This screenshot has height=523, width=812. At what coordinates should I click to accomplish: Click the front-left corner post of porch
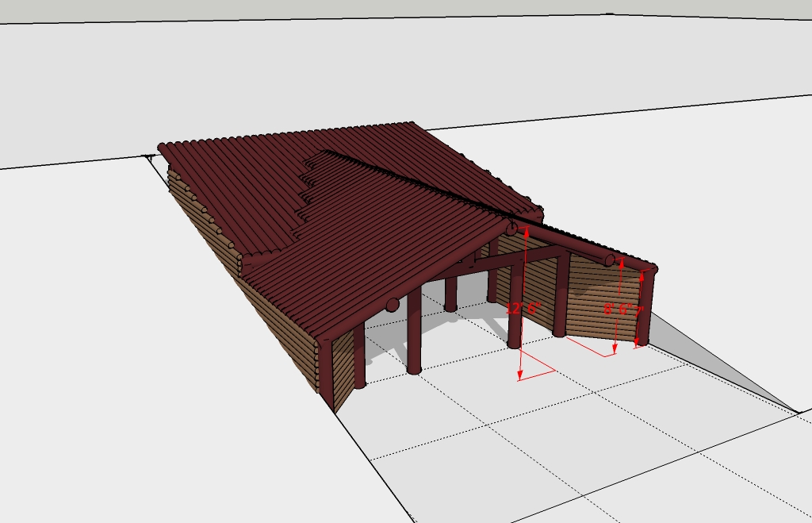[359, 357]
